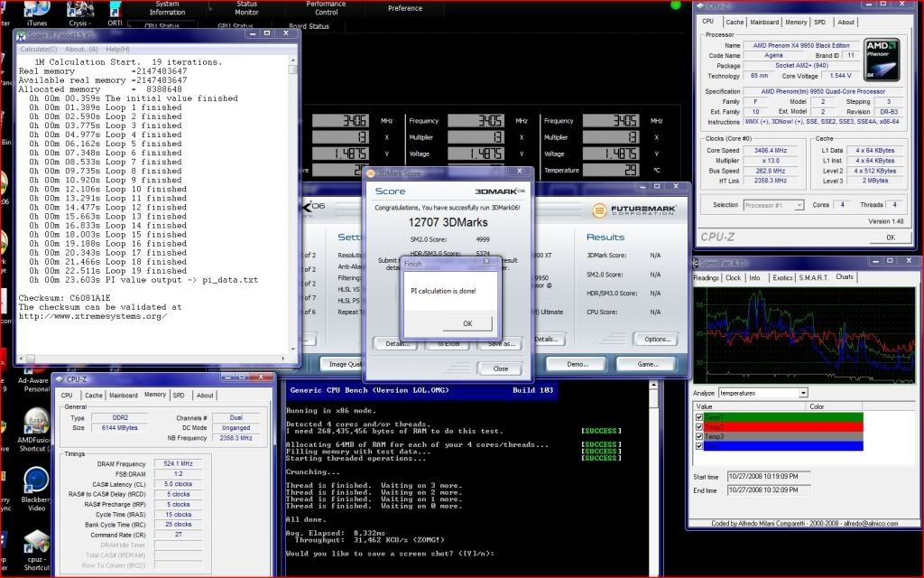Open the cpuz Shortcut desktop icon
This screenshot has height=578, width=924.
click(x=36, y=549)
